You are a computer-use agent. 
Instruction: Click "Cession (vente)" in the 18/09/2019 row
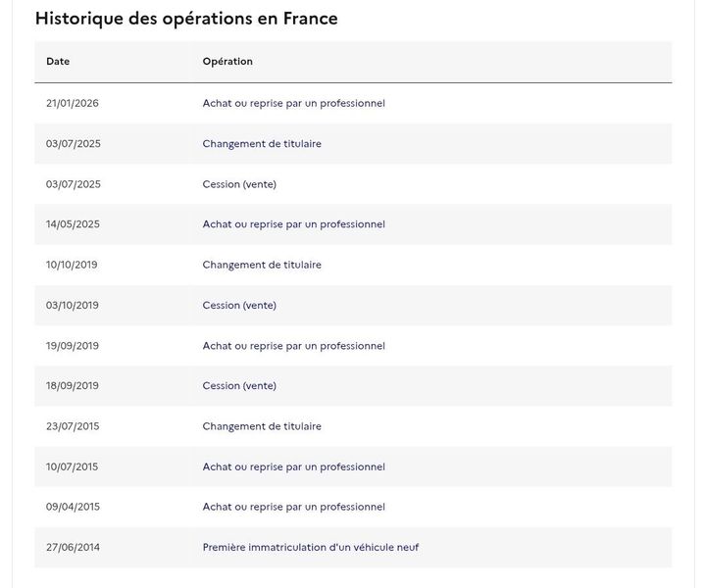(x=239, y=386)
